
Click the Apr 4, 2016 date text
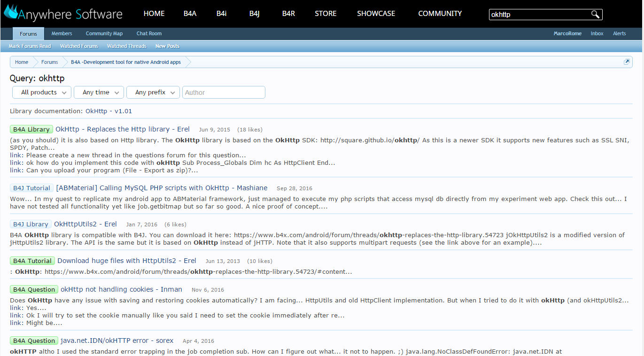point(198,341)
